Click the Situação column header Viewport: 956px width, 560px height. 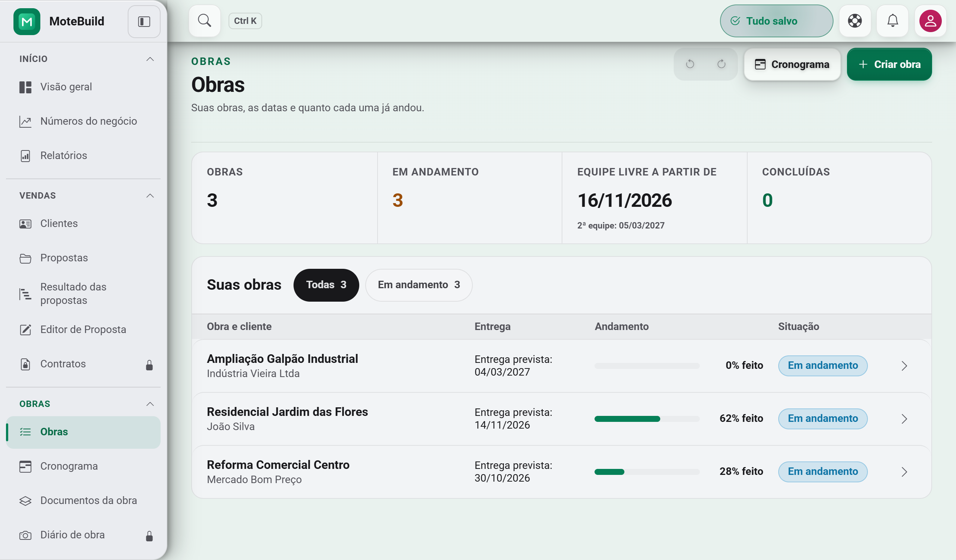tap(798, 326)
